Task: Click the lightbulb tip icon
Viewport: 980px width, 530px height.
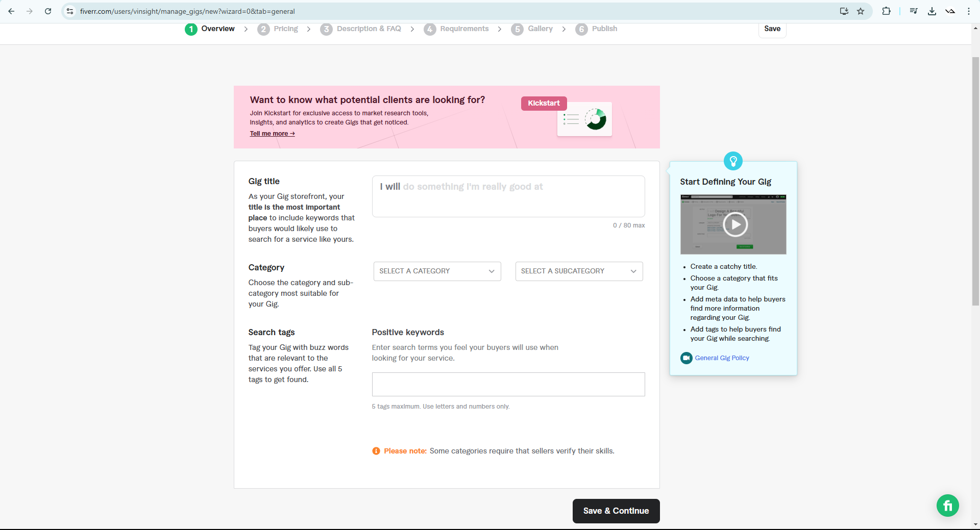Action: (733, 161)
